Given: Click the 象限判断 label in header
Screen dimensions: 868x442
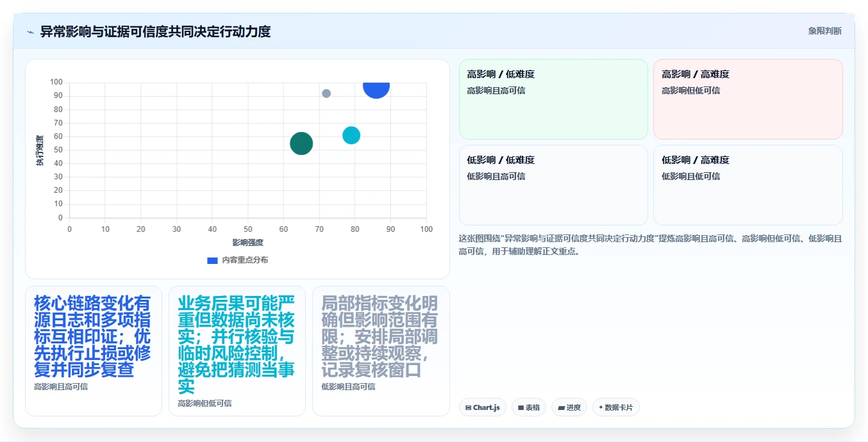Looking at the screenshot, I should 824,31.
